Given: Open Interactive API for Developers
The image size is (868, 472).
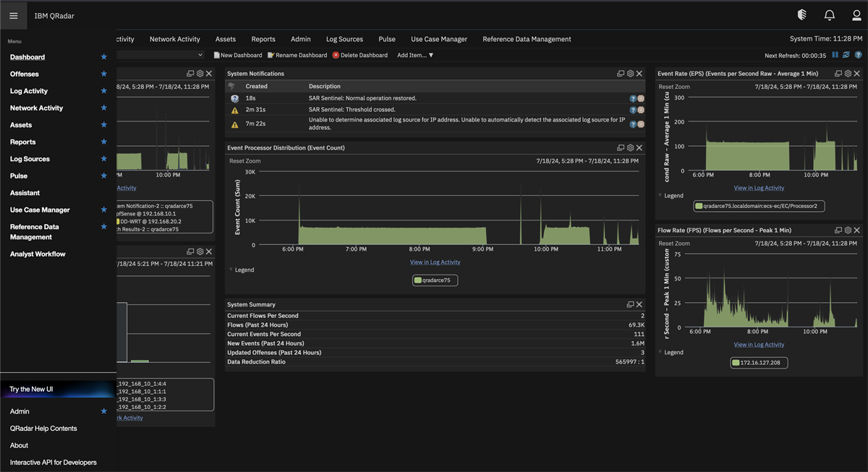Looking at the screenshot, I should [x=53, y=463].
